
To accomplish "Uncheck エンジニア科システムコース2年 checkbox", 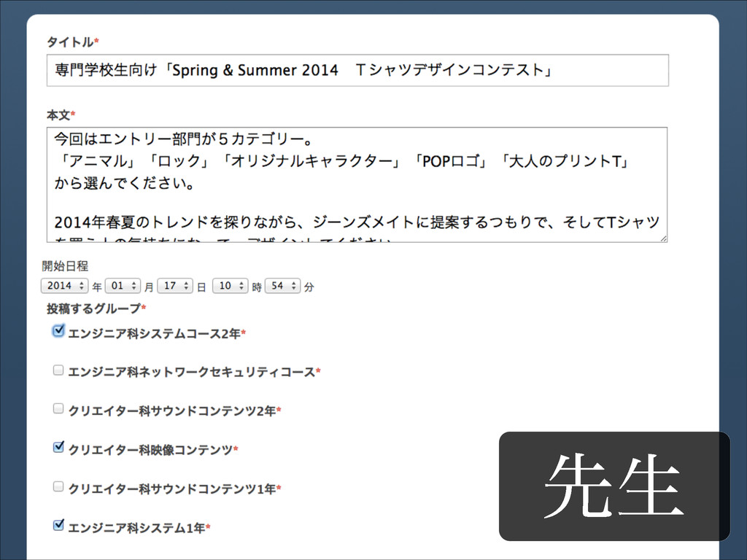I will click(x=58, y=330).
